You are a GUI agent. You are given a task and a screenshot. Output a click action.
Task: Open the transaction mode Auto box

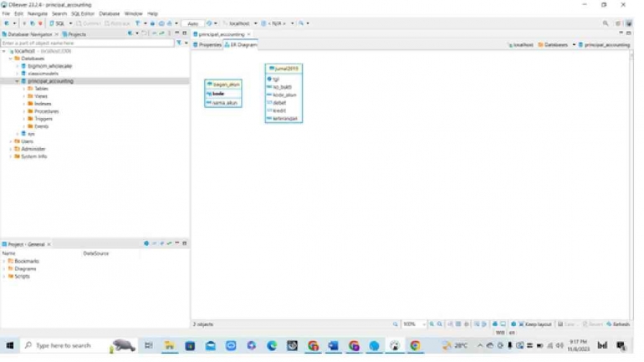click(x=192, y=23)
